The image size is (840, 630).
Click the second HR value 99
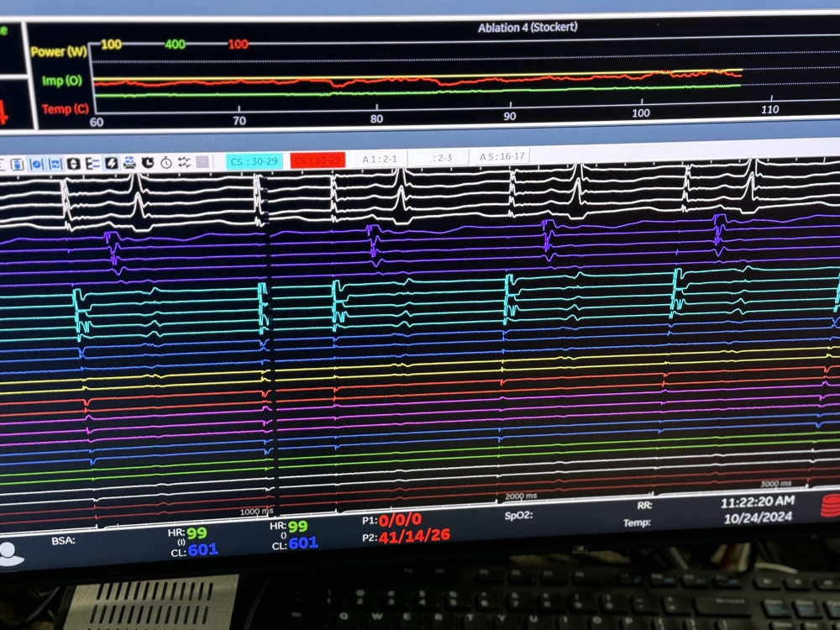pyautogui.click(x=298, y=527)
